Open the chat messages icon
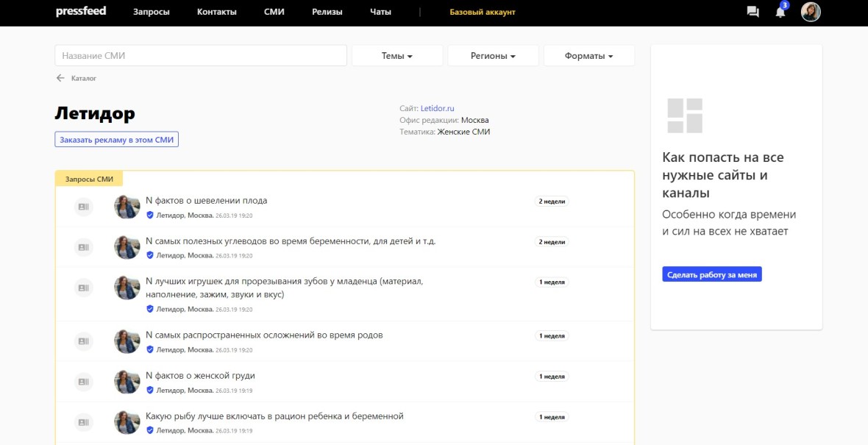The image size is (868, 445). click(x=753, y=12)
